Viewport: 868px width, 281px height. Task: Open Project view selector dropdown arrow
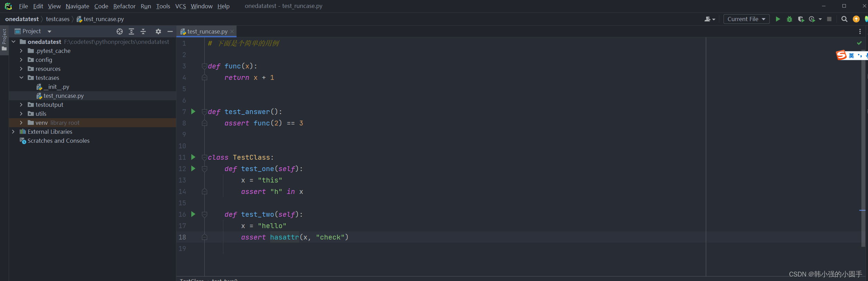49,31
